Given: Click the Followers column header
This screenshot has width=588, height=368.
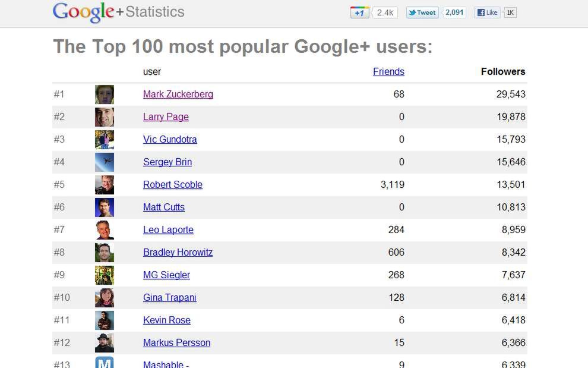Looking at the screenshot, I should (503, 71).
